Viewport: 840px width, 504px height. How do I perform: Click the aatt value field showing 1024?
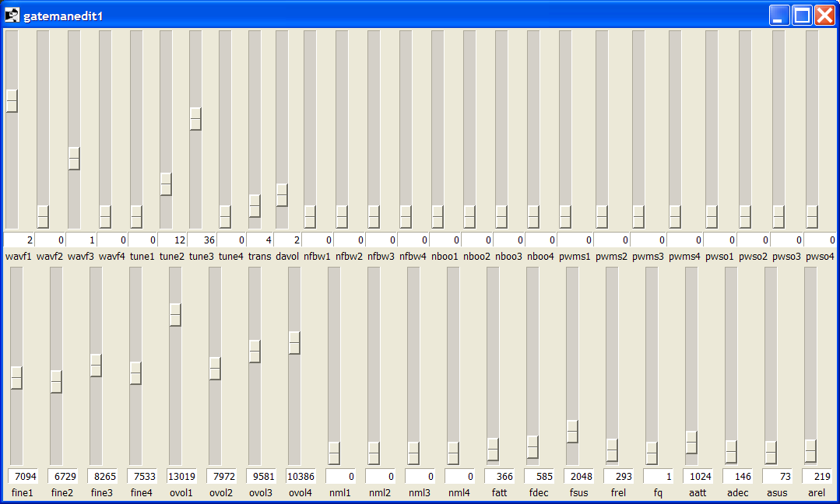[698, 476]
